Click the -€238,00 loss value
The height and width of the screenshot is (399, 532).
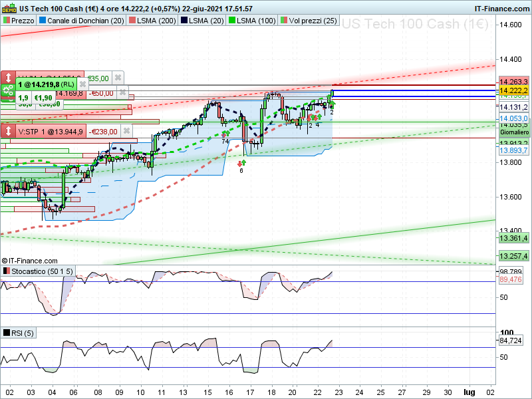click(x=103, y=132)
